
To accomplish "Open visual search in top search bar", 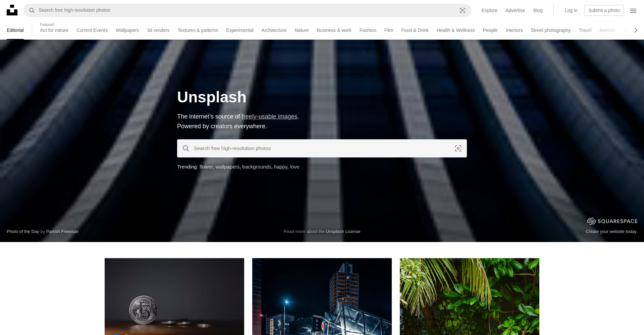I will (x=463, y=10).
